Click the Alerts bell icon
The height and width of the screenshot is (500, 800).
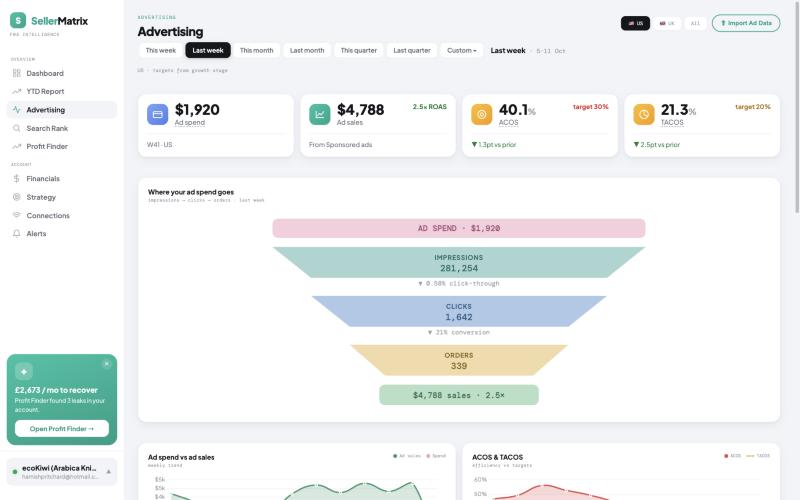point(16,234)
